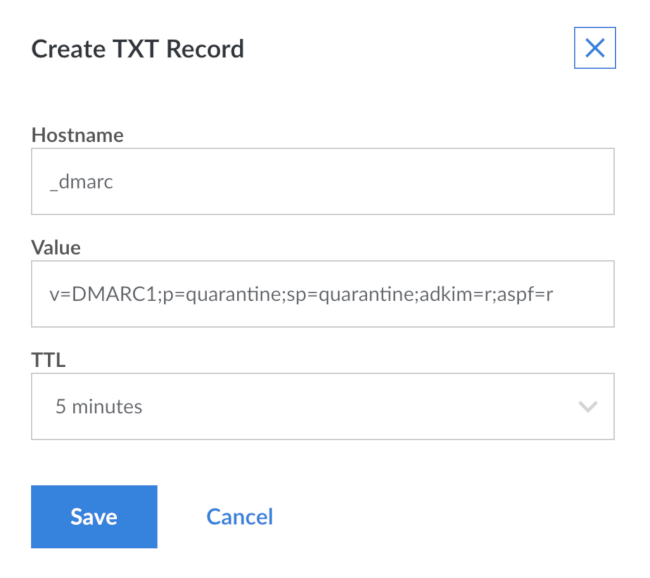Click the Value field label
The width and height of the screenshot is (650, 578).
[56, 247]
